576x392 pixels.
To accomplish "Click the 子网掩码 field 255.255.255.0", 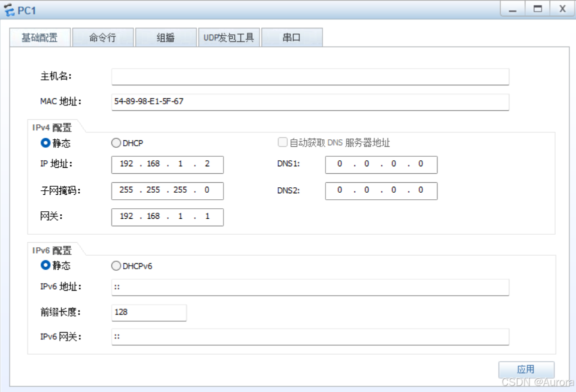I will point(167,191).
